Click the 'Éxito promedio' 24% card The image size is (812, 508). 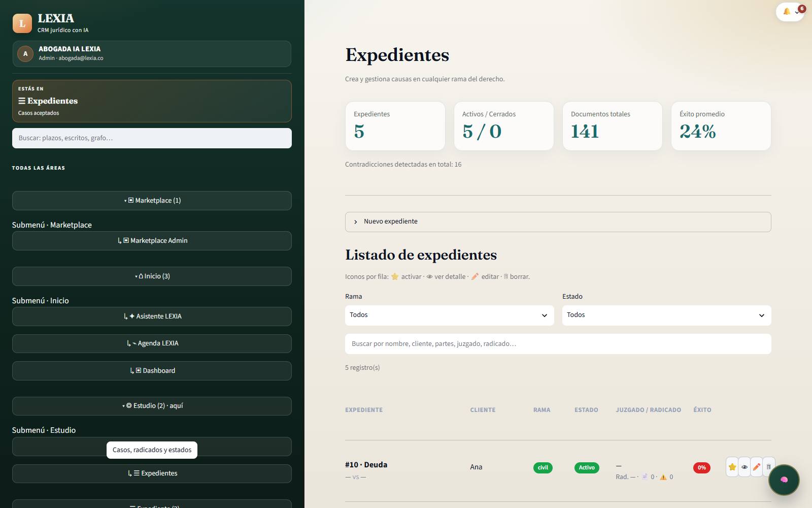coord(721,126)
